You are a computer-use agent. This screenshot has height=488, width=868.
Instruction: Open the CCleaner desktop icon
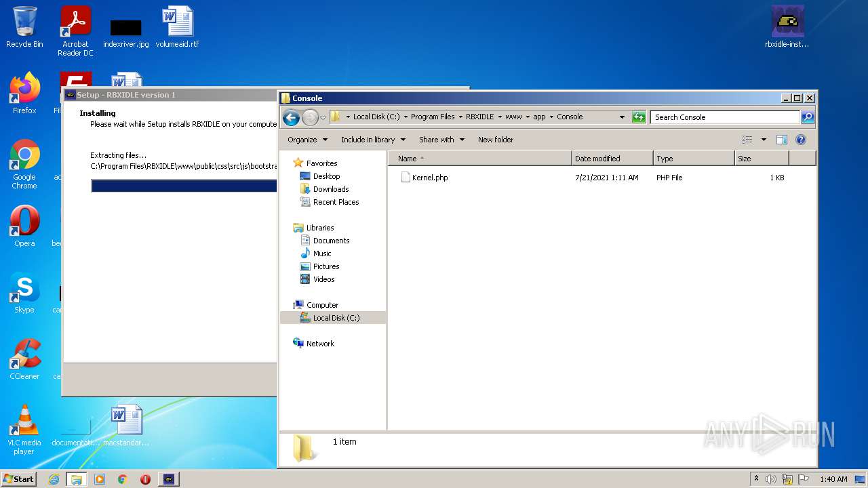tap(24, 359)
